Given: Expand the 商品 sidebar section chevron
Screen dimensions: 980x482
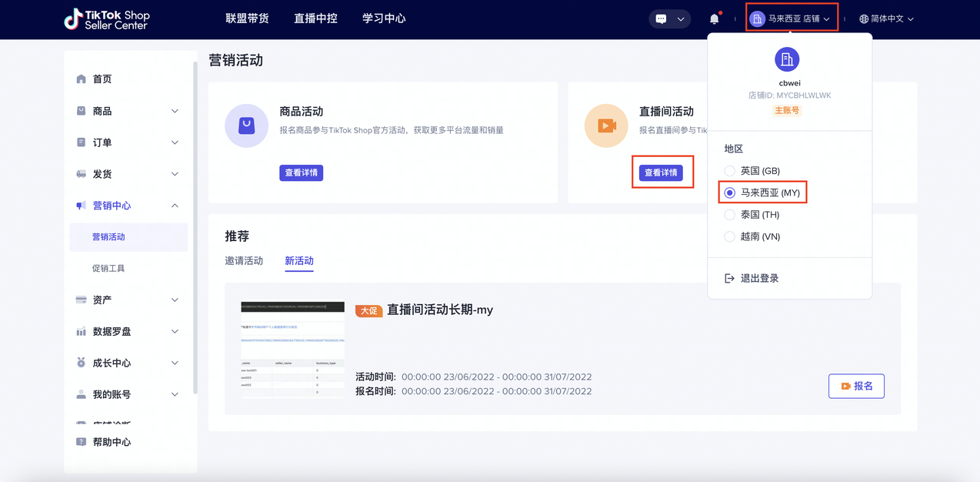Looking at the screenshot, I should point(175,112).
